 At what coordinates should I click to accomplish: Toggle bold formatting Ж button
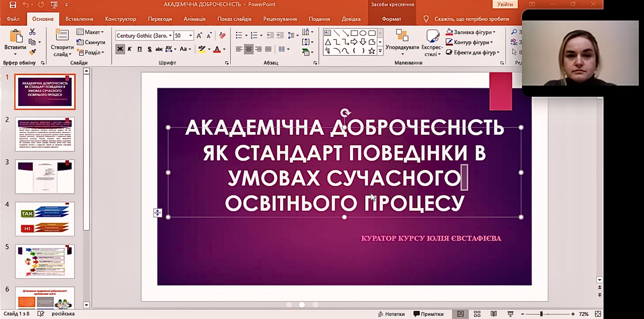tap(120, 49)
